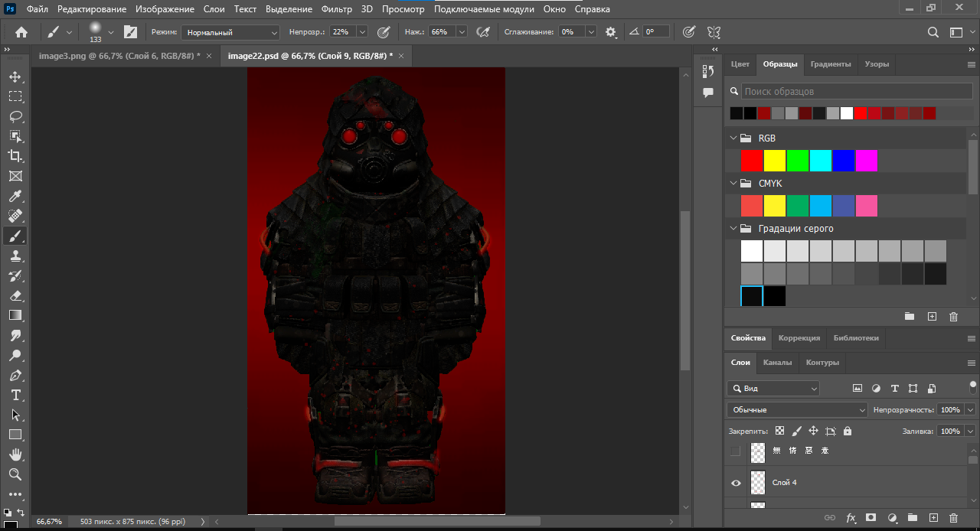Close the image22.psd document tab

click(400, 56)
